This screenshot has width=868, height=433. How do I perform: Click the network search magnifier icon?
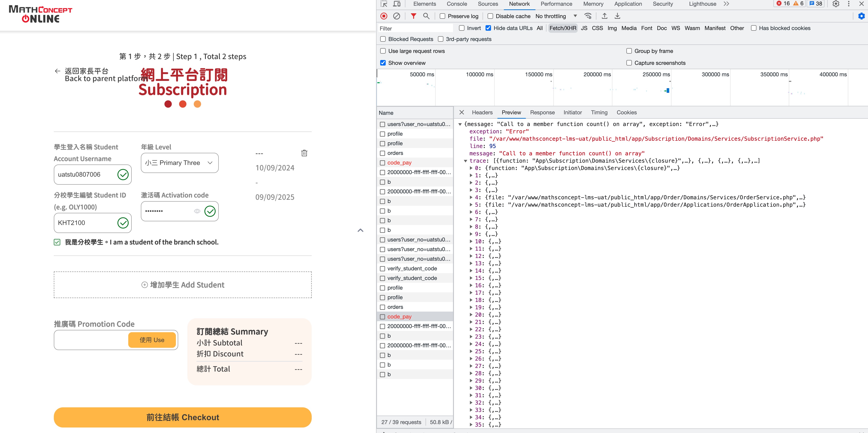point(426,16)
